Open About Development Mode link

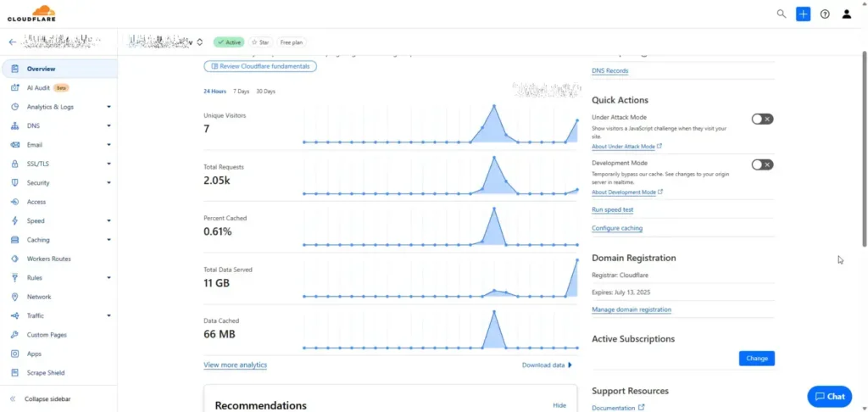point(627,192)
